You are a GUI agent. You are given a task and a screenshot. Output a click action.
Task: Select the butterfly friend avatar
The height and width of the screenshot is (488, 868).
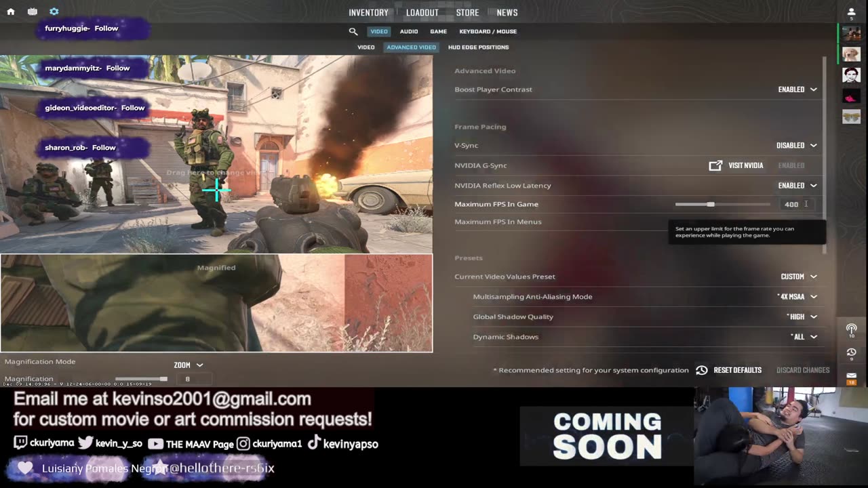point(851,117)
